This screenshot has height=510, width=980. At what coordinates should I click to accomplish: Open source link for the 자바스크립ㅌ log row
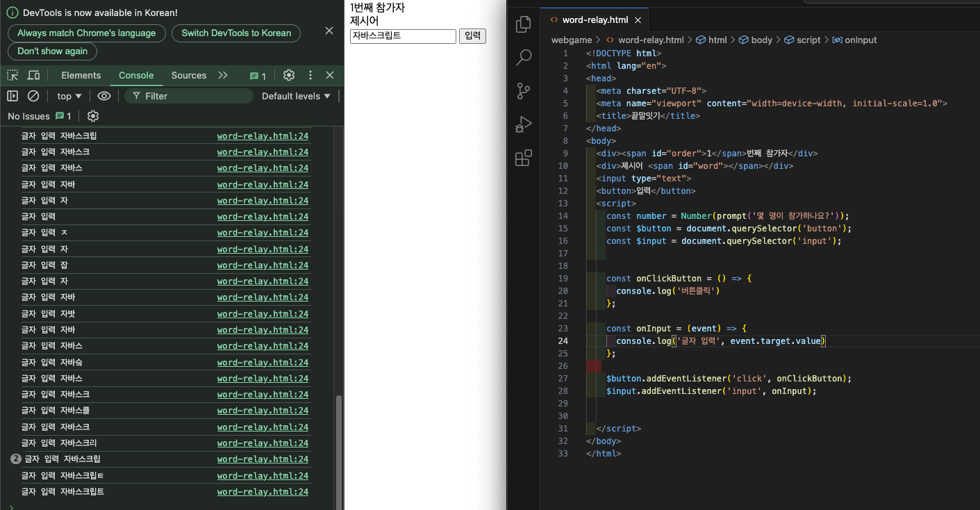(263, 475)
